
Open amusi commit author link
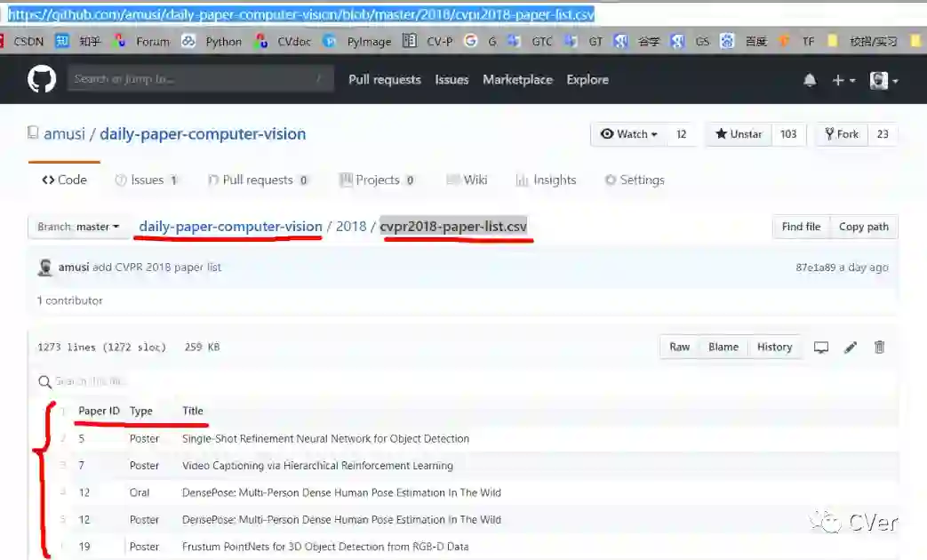tap(73, 267)
